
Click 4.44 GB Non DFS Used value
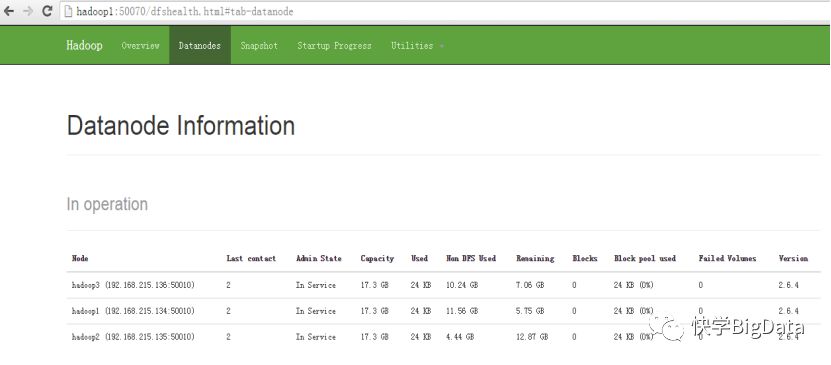click(460, 337)
